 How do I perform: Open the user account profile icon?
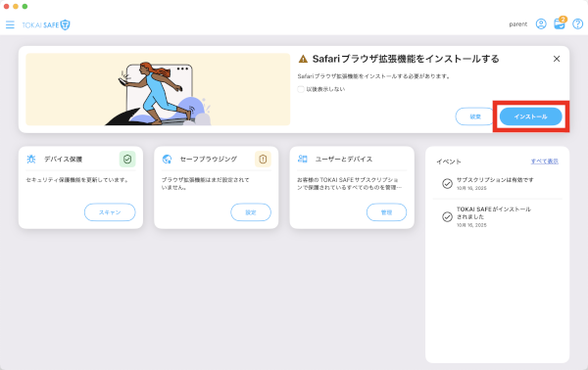click(x=541, y=23)
